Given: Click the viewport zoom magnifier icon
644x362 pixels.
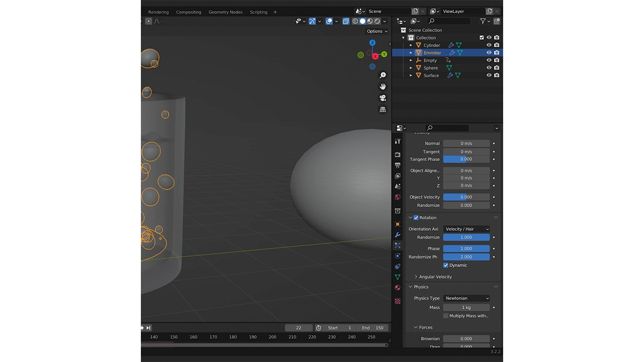Looking at the screenshot, I should [382, 75].
